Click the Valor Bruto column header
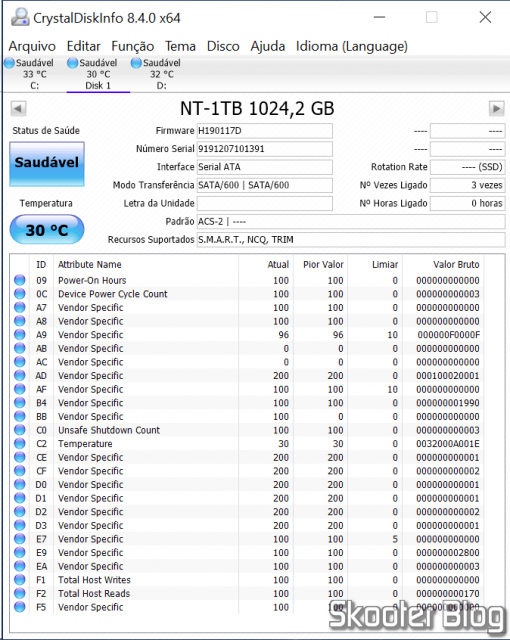This screenshot has height=640, width=510. point(443,264)
